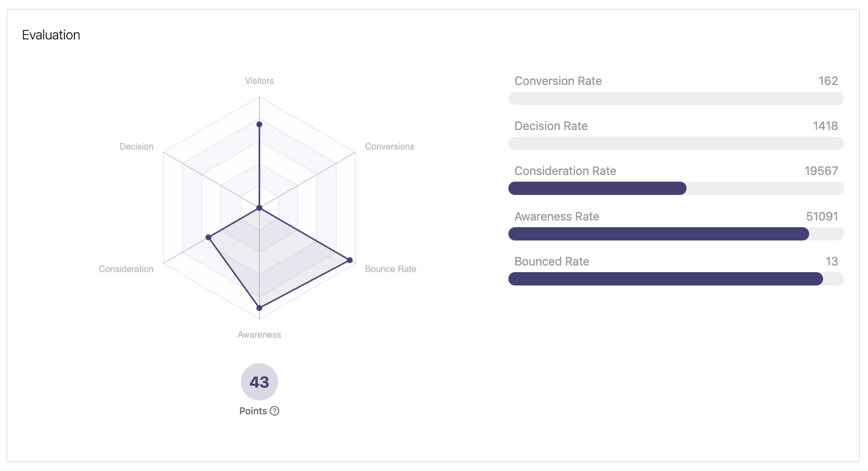
Task: Click the Consideration data point on radar chart
Action: (x=209, y=237)
